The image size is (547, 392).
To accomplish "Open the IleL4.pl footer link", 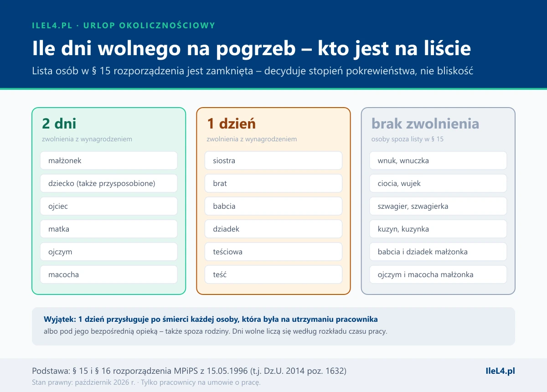I will pyautogui.click(x=500, y=371).
